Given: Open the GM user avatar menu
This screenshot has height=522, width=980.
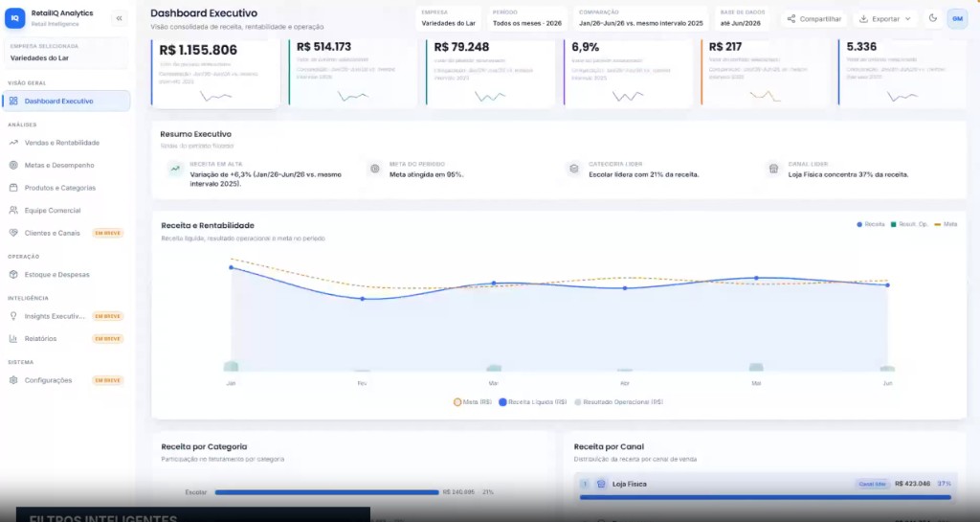Looking at the screenshot, I should pyautogui.click(x=957, y=19).
